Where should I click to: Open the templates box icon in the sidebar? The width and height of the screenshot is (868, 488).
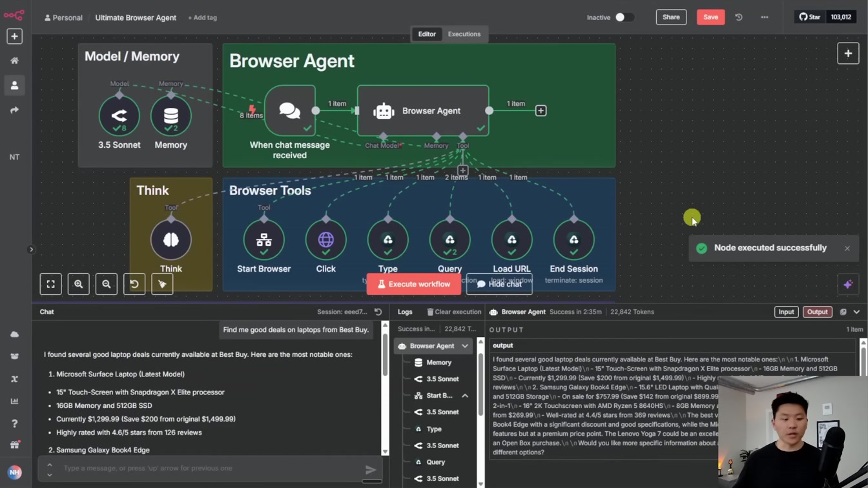pyautogui.click(x=14, y=356)
